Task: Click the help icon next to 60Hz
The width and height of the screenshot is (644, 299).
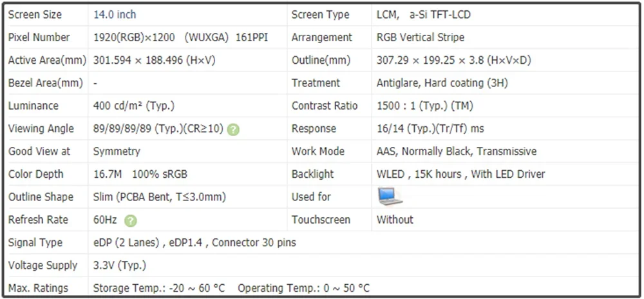Action: [131, 220]
